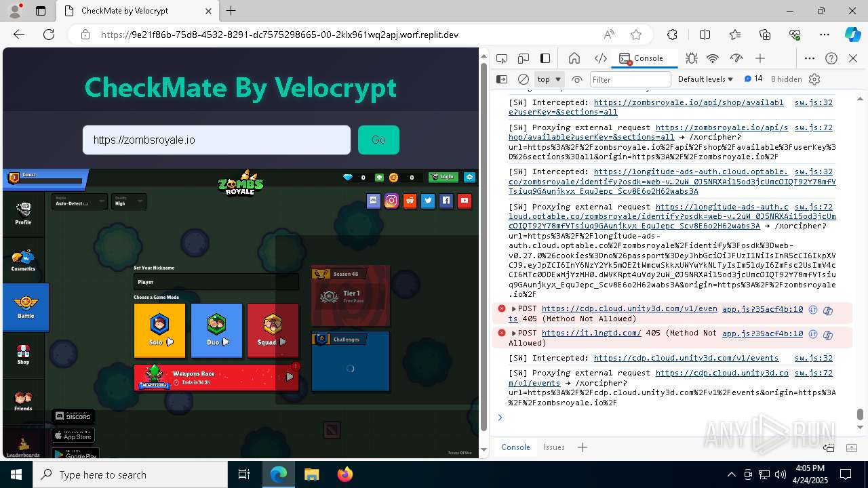Click the URL field containing zombsroyale.io
Viewport: 868px width, 488px height.
216,140
